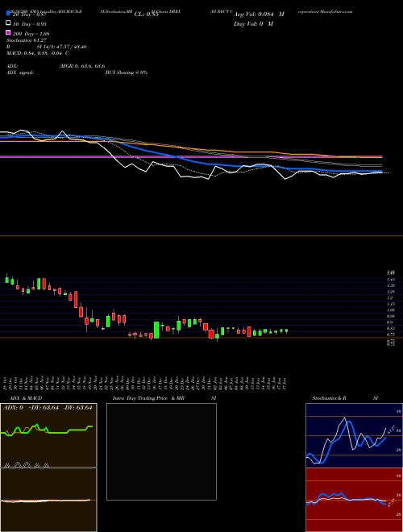Image resolution: width=403 pixels, height=532 pixels.
Task: Click the '0.75' price axis label
Action: 390,335
